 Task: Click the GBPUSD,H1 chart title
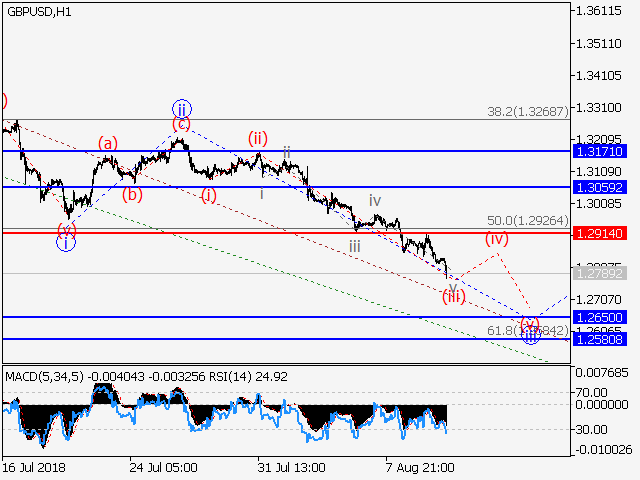(38, 11)
